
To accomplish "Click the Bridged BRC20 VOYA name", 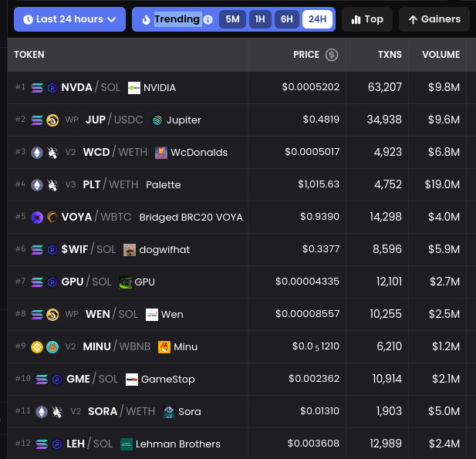I will point(191,218).
